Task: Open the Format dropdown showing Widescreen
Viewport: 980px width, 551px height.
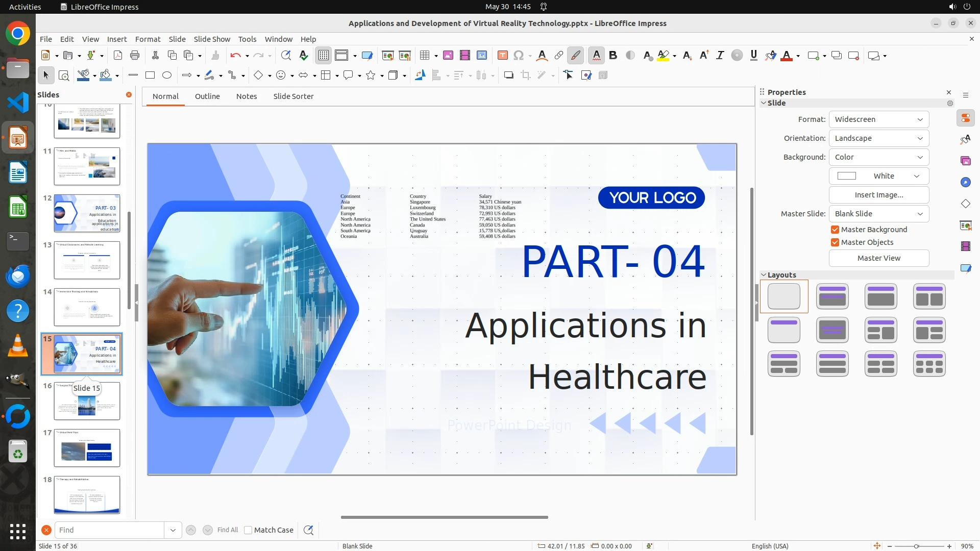Action: [x=878, y=119]
